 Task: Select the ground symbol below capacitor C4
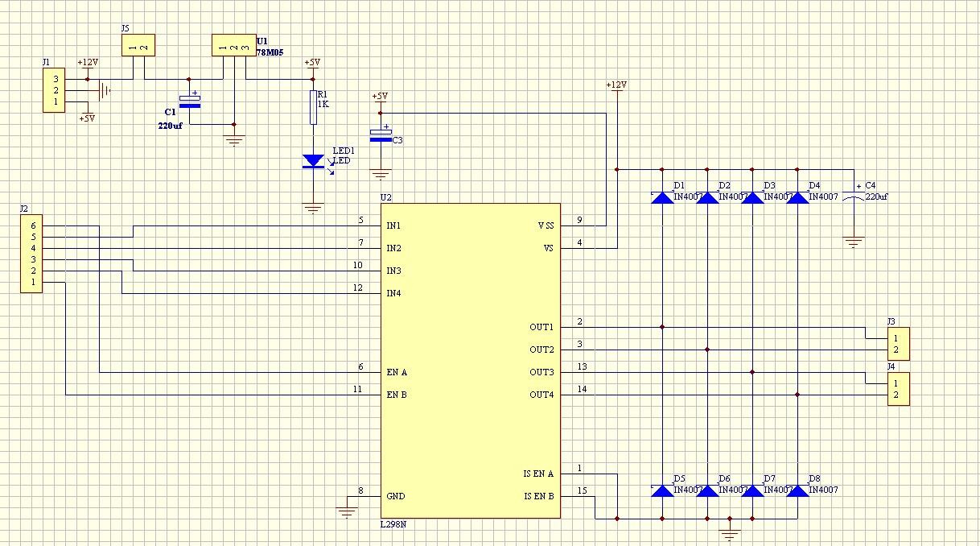[854, 242]
